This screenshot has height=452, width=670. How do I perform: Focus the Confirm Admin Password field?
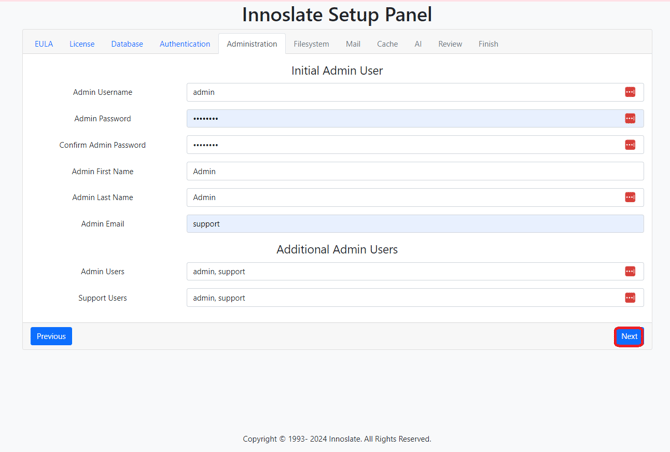point(415,145)
